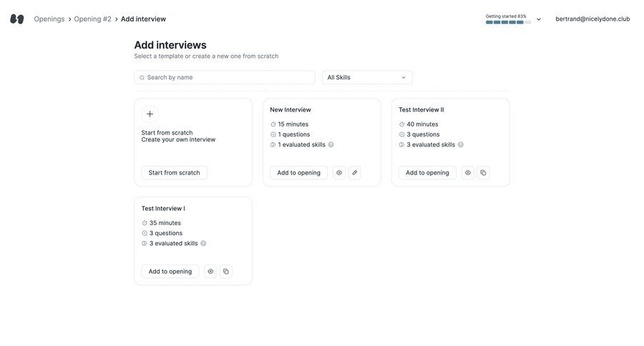Add Test Interview II to opening

pos(427,173)
